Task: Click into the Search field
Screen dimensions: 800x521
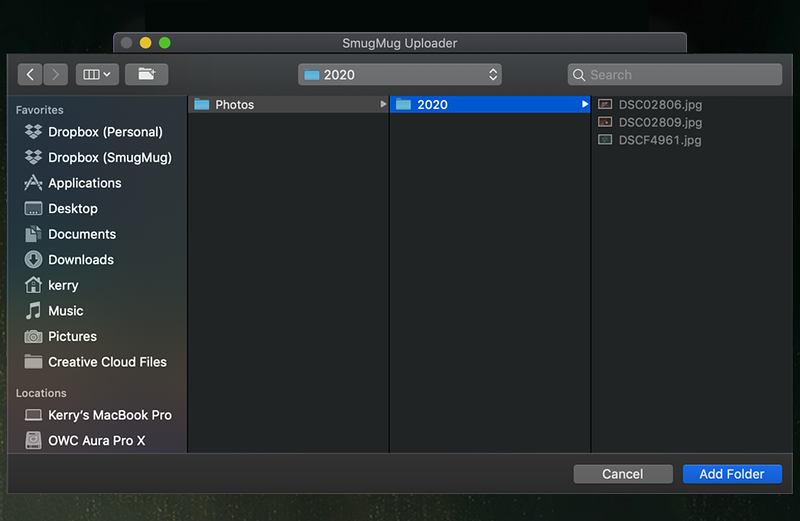Action: (674, 75)
